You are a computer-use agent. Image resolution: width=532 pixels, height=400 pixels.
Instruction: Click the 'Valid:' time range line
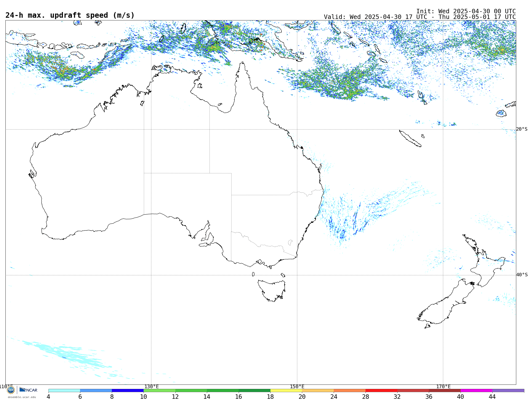point(420,17)
